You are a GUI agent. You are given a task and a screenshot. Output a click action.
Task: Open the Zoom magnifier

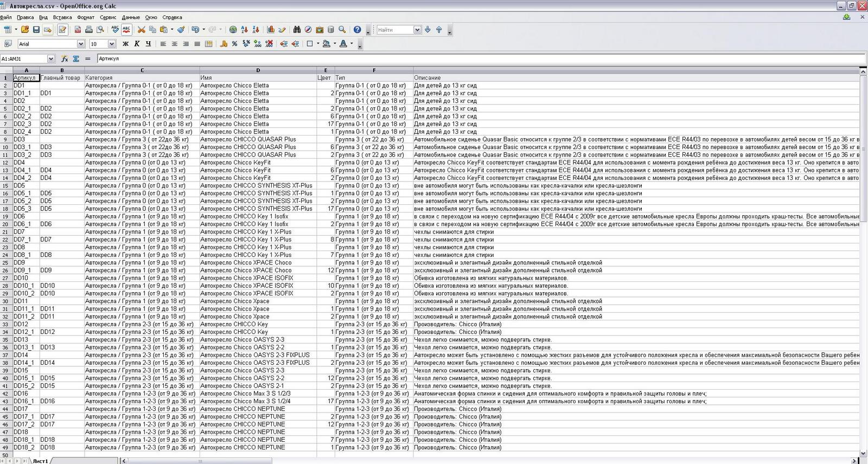point(342,30)
